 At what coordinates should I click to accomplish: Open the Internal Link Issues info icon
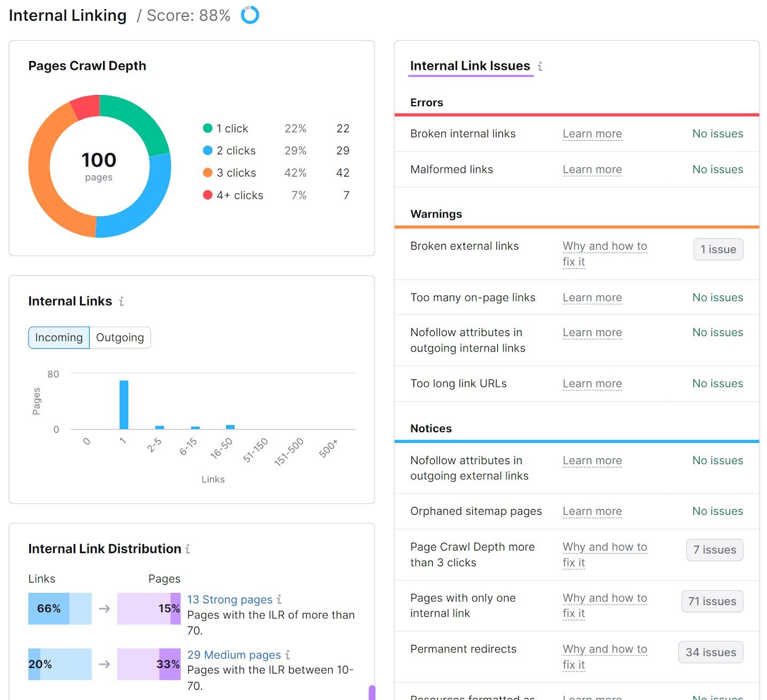[540, 66]
